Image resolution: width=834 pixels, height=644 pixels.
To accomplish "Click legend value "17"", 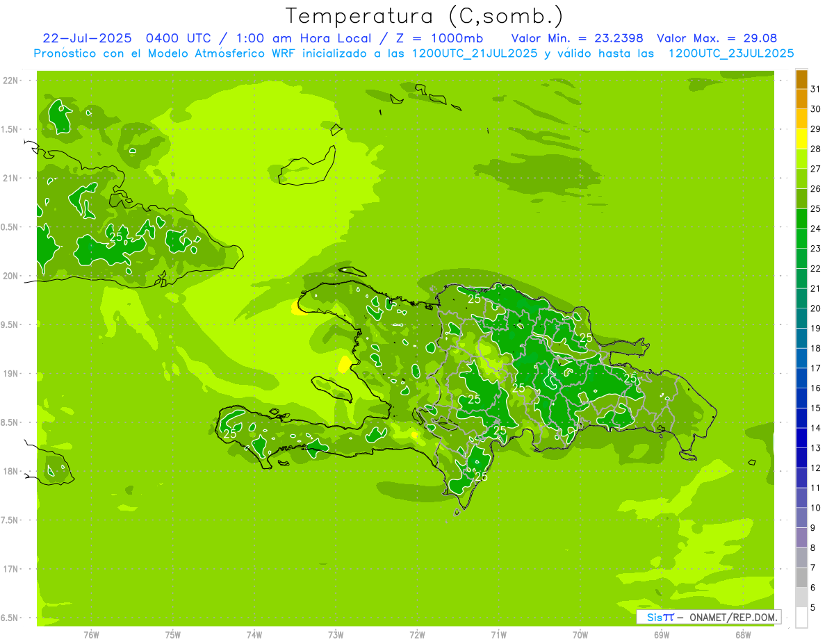I will tap(816, 368).
